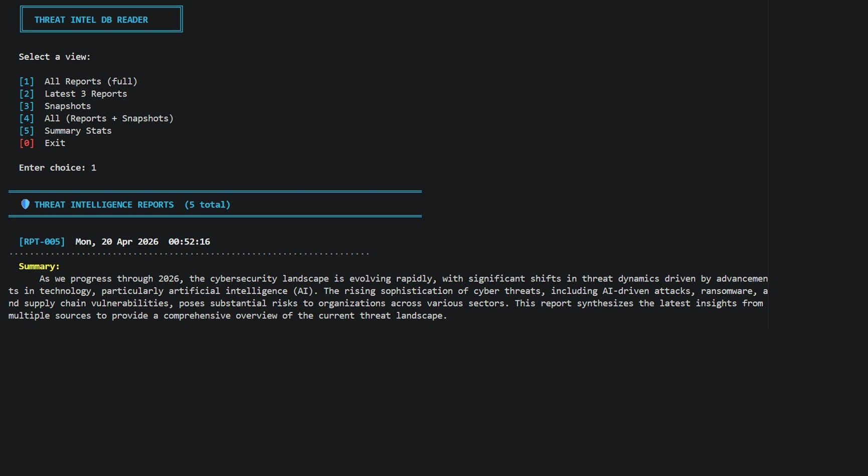Click the date Mon, 20 Apr 2026

[116, 242]
